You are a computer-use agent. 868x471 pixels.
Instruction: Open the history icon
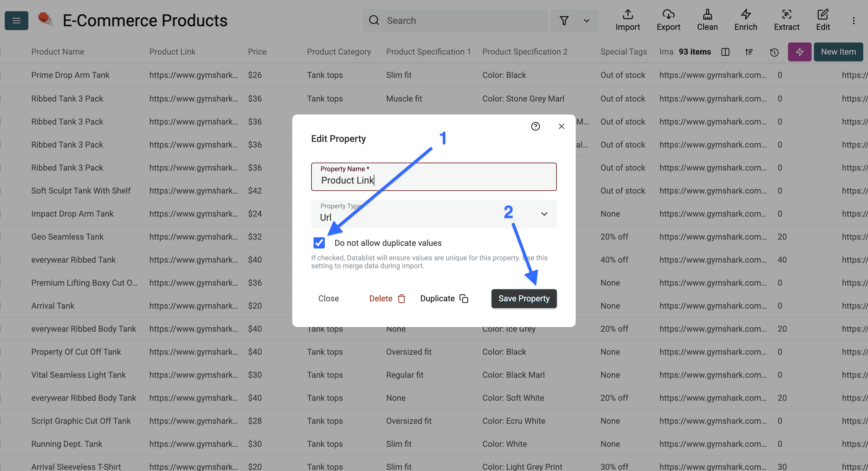click(774, 52)
